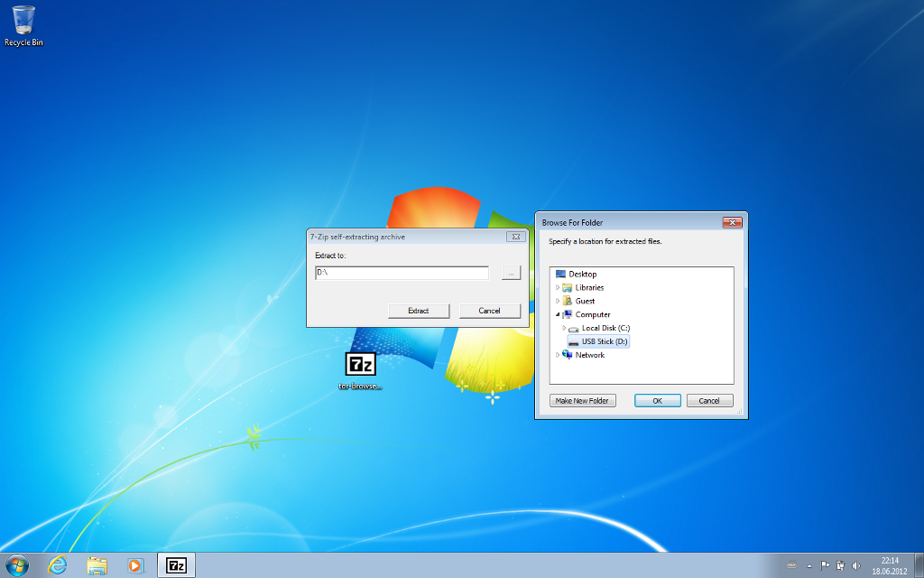Open the Action Center flag icon
This screenshot has width=924, height=578.
click(x=825, y=565)
